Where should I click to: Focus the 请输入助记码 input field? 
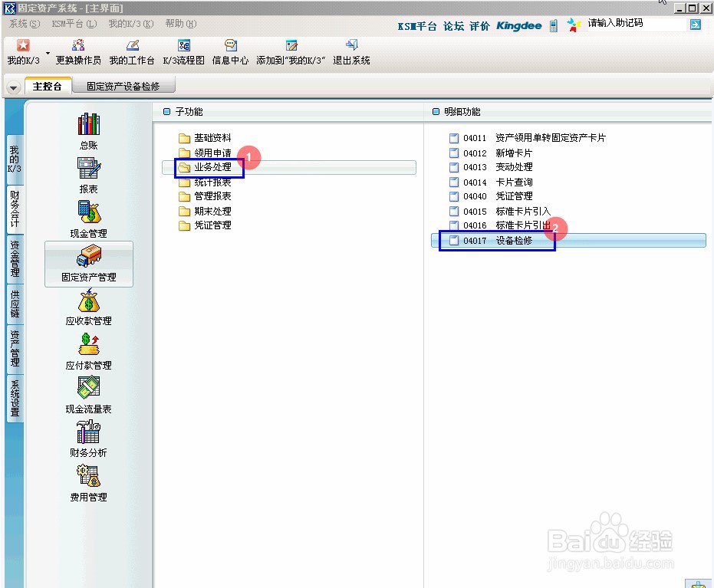coord(636,23)
